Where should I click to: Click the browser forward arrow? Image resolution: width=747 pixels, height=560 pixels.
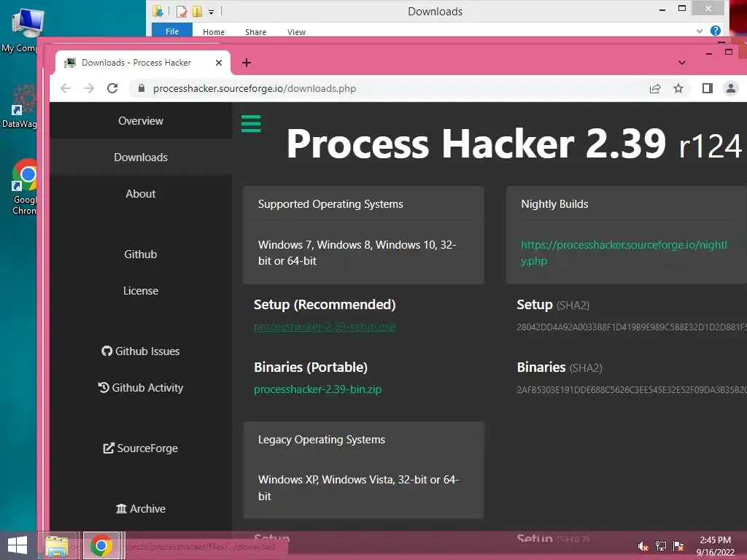[x=89, y=88]
